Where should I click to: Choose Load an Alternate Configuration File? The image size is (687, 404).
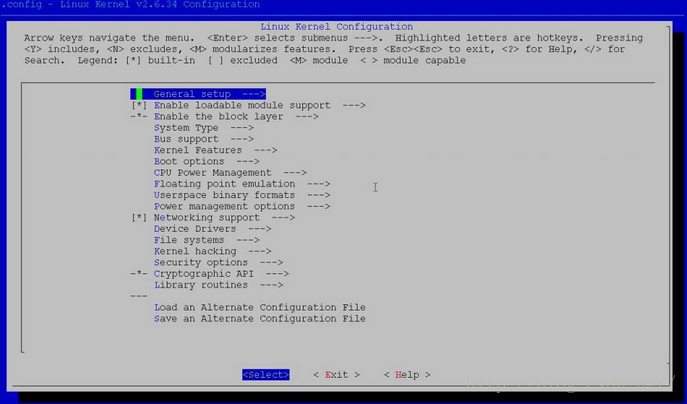point(259,308)
